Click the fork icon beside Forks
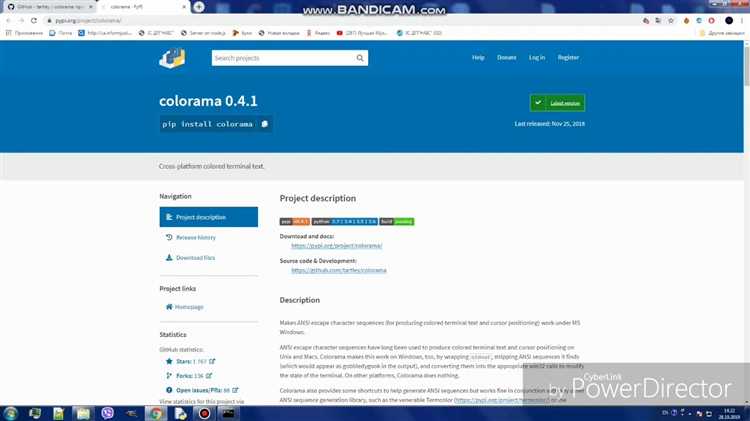This screenshot has height=421, width=750. 169,376
